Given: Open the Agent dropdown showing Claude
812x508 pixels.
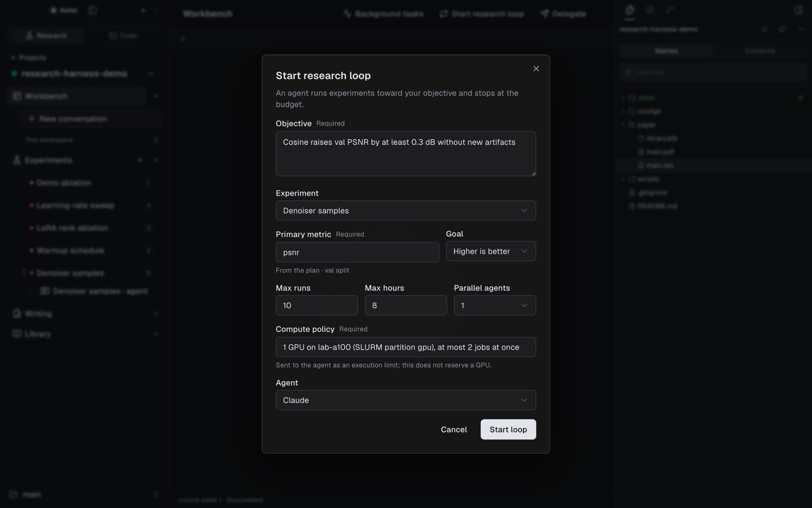Looking at the screenshot, I should [405, 400].
